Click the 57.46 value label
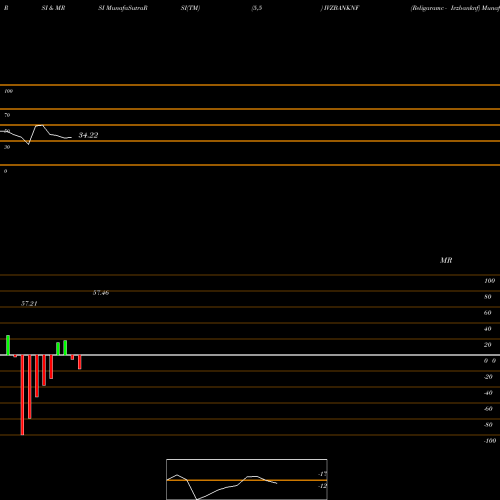The width and height of the screenshot is (500, 500). [101, 293]
